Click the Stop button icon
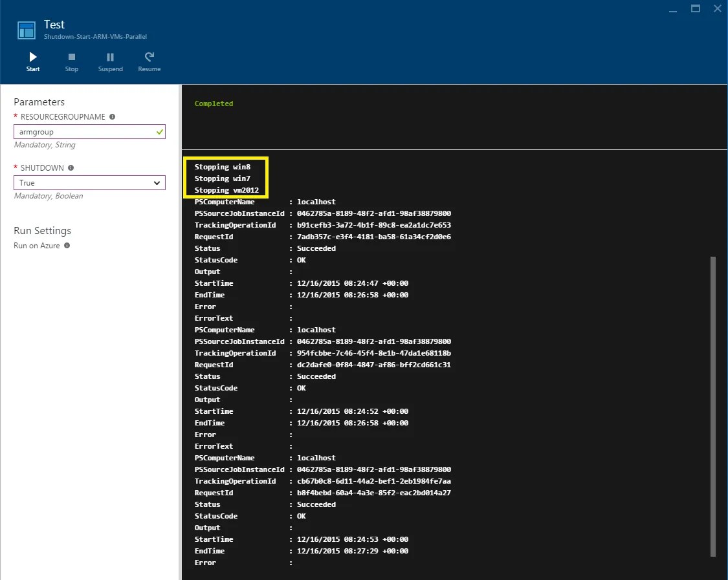The image size is (728, 580). tap(71, 57)
